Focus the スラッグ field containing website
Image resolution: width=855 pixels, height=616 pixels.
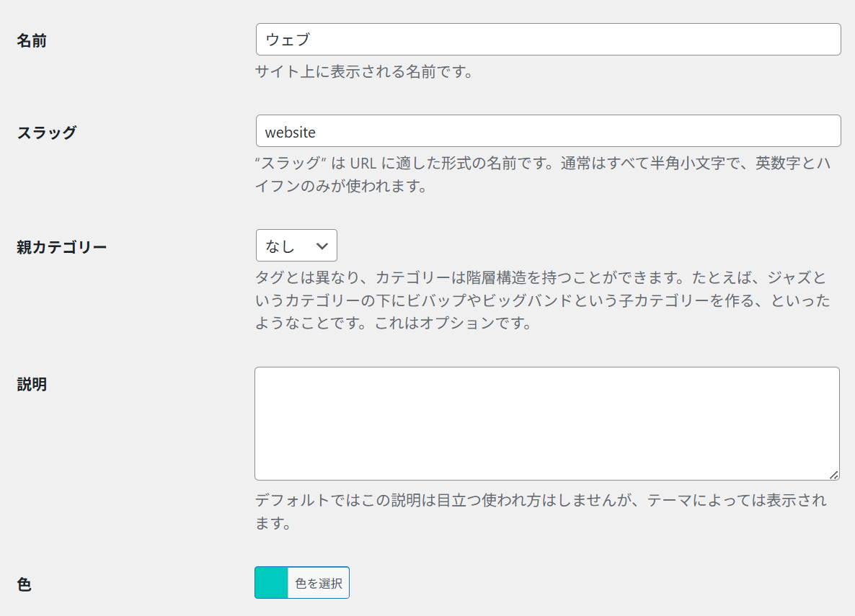[548, 131]
